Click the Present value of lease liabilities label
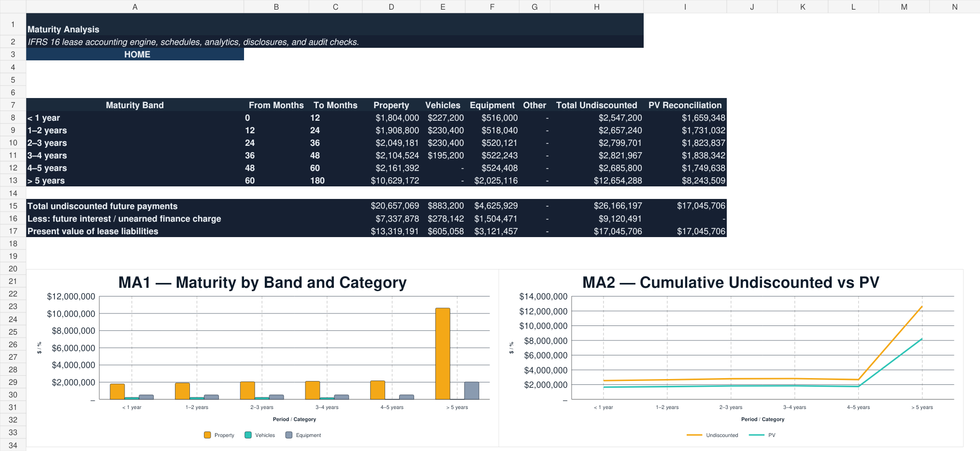 coord(93,231)
